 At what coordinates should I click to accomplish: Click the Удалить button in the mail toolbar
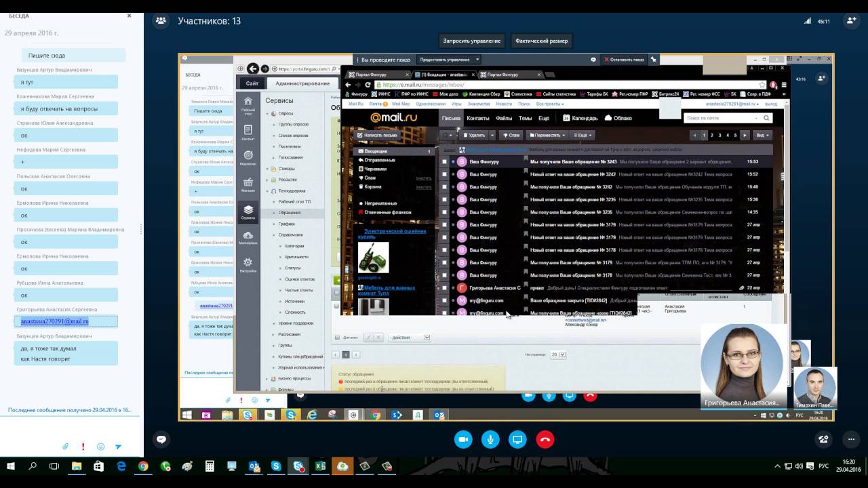tap(473, 135)
